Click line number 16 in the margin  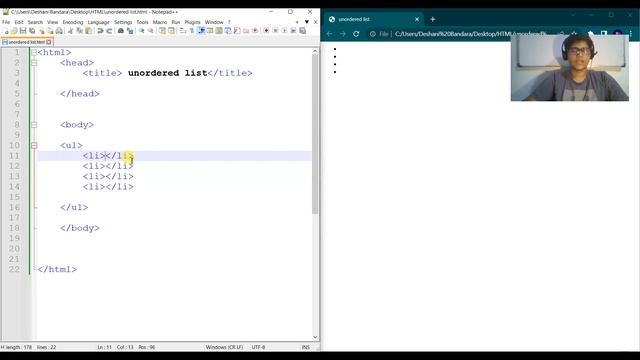[14, 207]
